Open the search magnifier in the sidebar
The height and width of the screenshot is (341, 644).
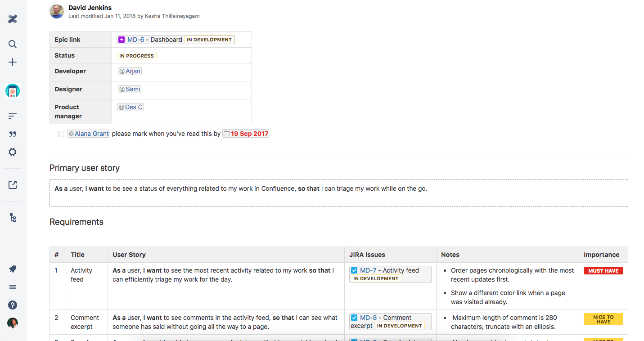(12, 44)
